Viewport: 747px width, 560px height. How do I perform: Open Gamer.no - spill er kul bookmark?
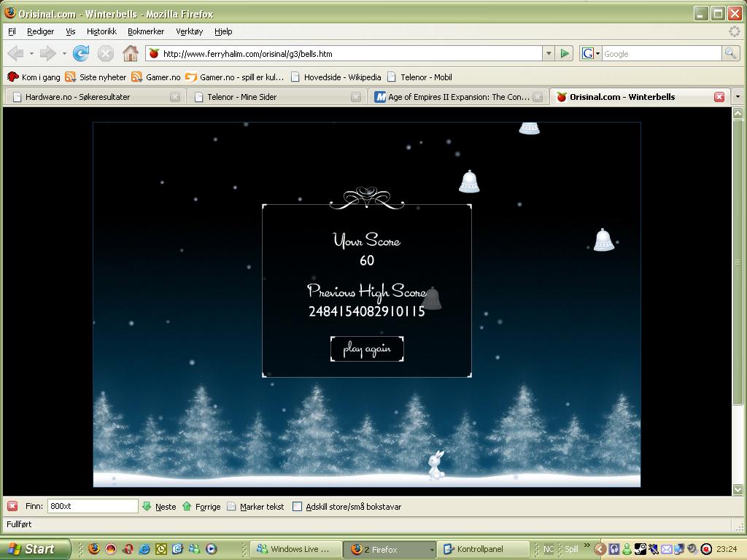tap(234, 77)
